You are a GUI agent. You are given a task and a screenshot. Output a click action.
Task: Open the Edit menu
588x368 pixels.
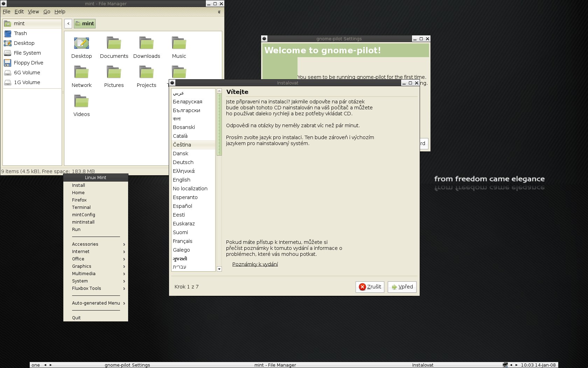[19, 12]
